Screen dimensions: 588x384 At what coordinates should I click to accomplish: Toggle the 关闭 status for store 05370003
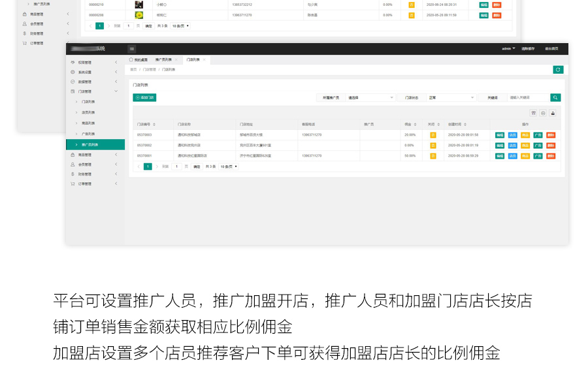click(433, 135)
